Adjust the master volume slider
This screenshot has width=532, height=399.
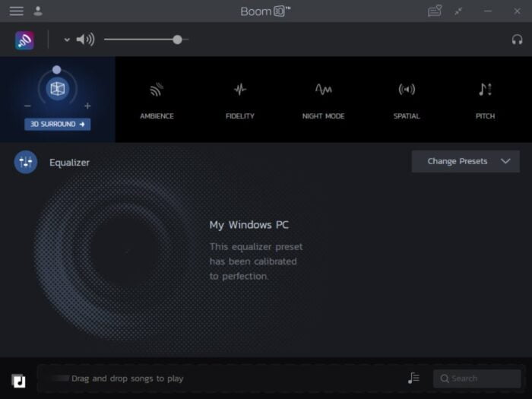[x=146, y=40]
